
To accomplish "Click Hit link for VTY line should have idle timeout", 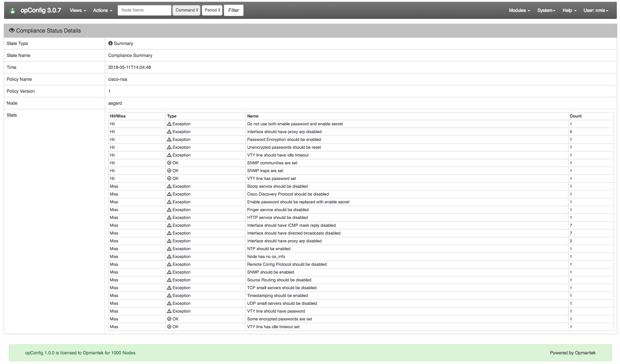I will click(x=112, y=155).
